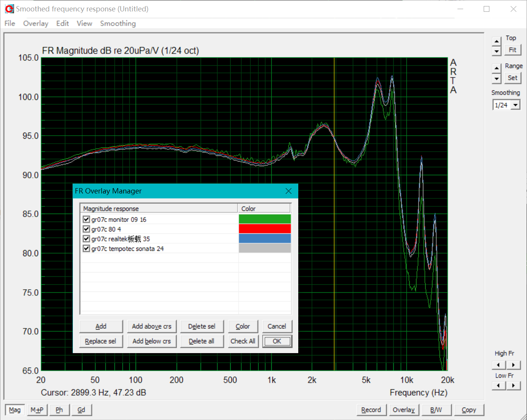527x420 pixels.
Task: Select the M+P display mode
Action: (x=37, y=410)
